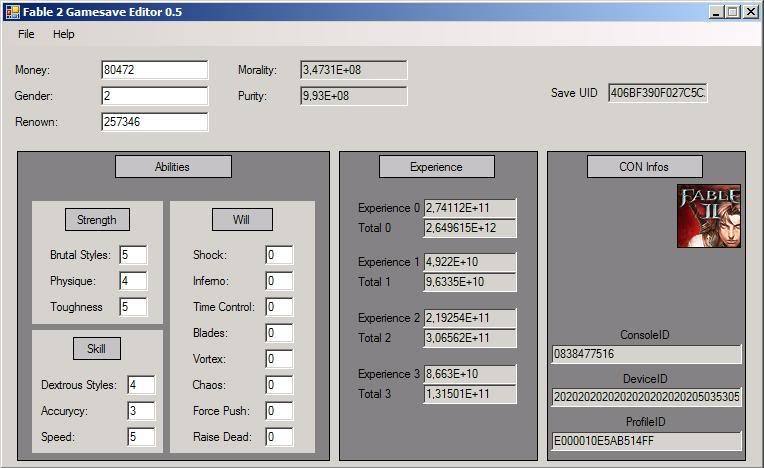Click the Skill button
764x468 pixels.
(x=97, y=349)
